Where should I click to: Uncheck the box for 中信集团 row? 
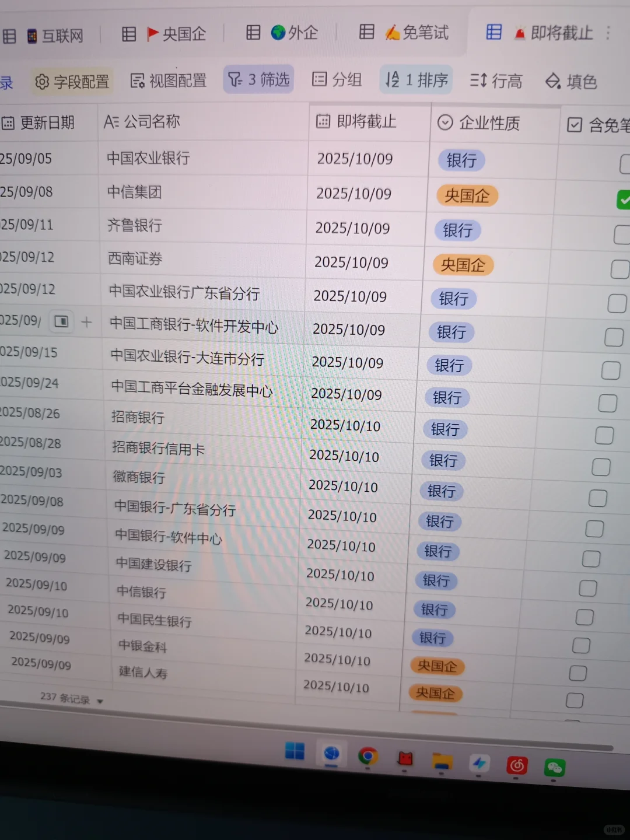point(624,199)
